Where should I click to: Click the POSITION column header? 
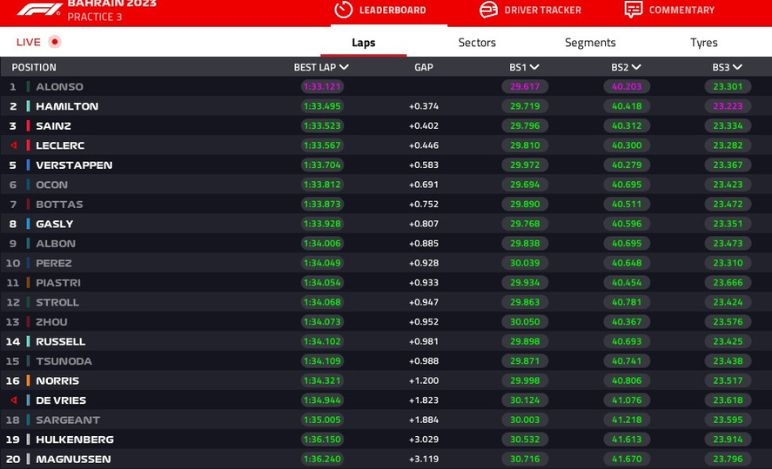point(34,67)
